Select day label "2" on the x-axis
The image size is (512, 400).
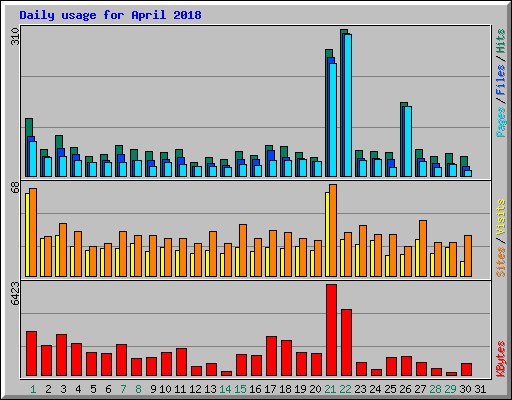coord(48,389)
